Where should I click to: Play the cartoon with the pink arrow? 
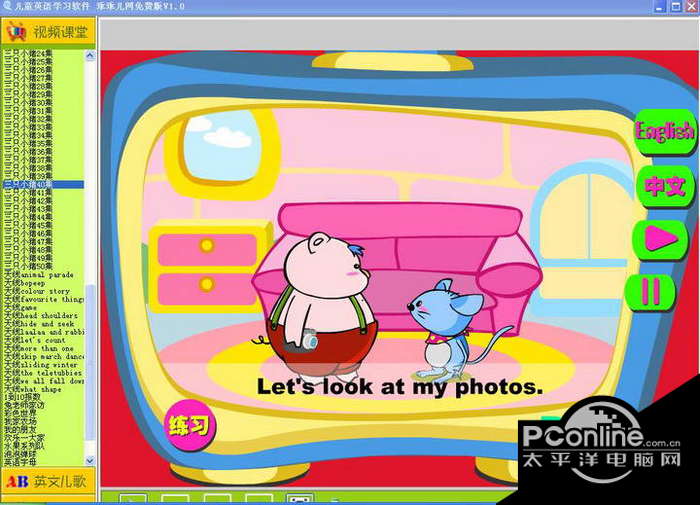[x=661, y=238]
